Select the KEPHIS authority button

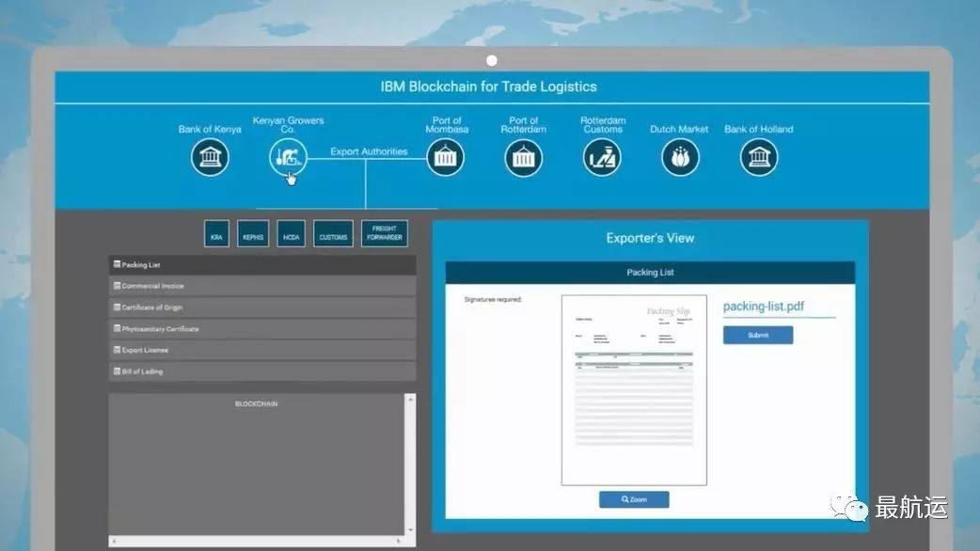[253, 233]
